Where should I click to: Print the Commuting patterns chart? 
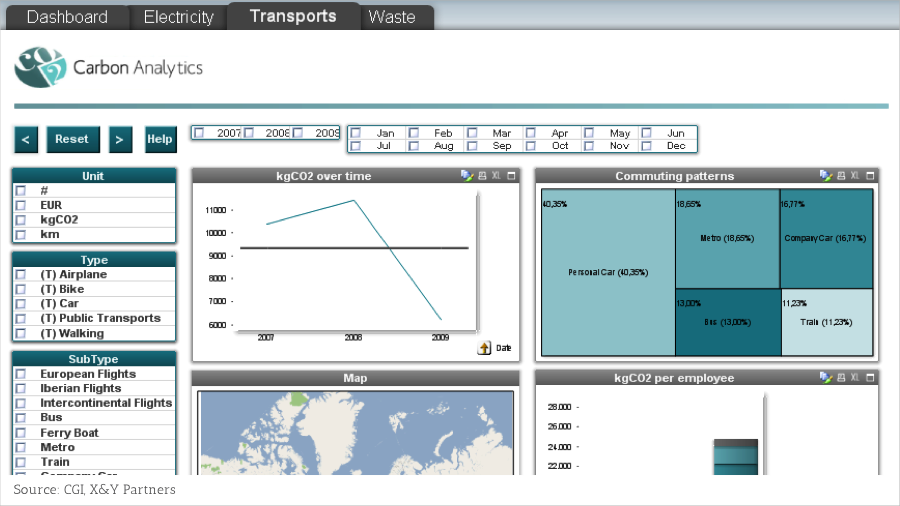click(x=841, y=176)
